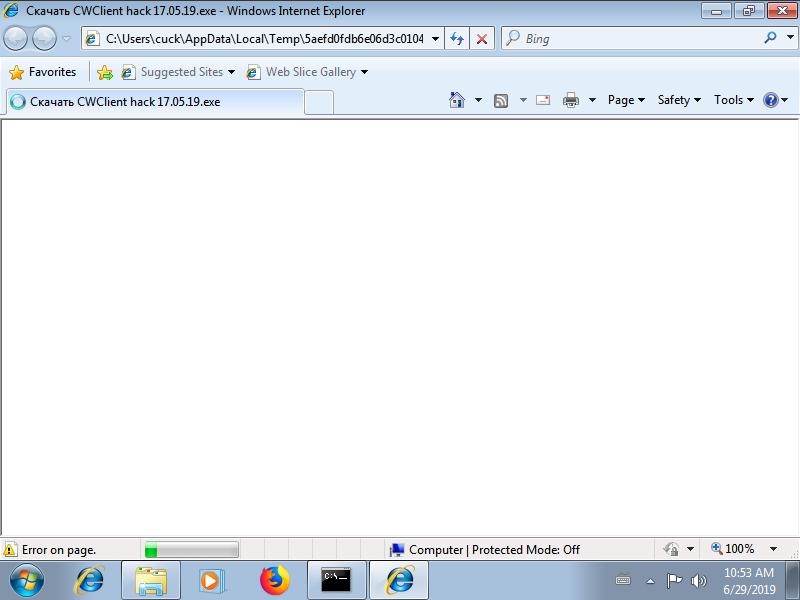Screen dimensions: 800x600
Task: Show hidden tray icons arrow
Action: (650, 581)
